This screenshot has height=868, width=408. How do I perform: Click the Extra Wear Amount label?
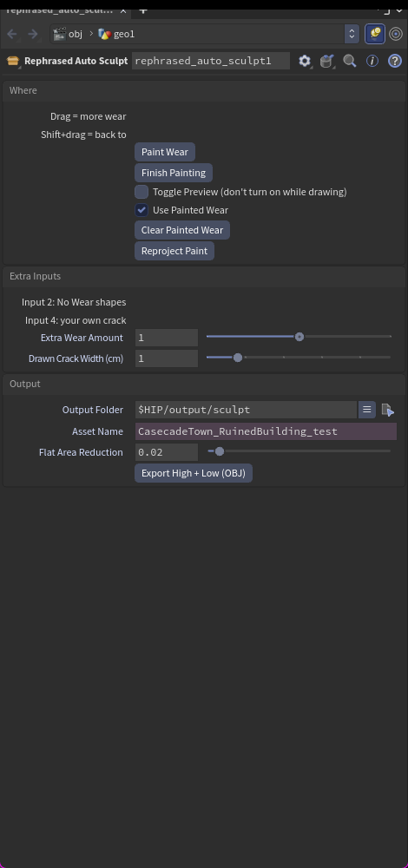coord(82,338)
